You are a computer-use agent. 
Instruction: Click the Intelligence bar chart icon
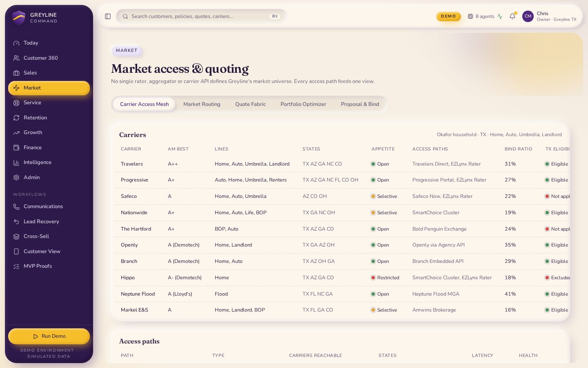(16, 162)
